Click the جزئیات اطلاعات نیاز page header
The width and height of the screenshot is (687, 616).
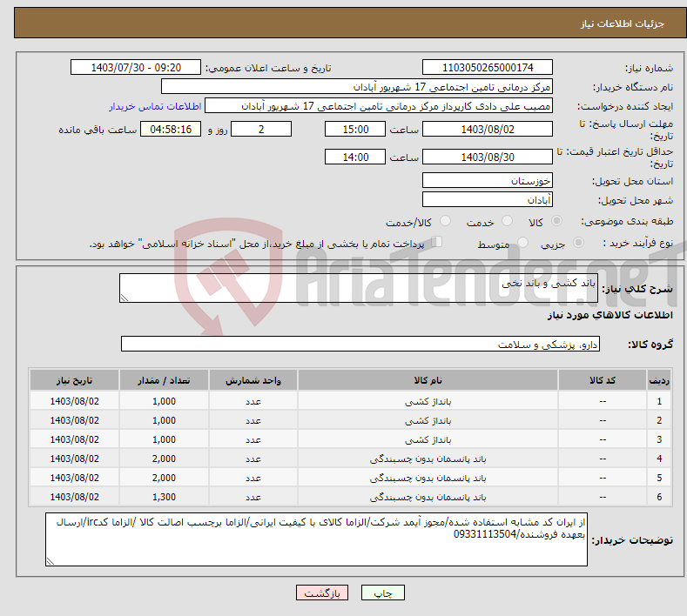pyautogui.click(x=623, y=23)
